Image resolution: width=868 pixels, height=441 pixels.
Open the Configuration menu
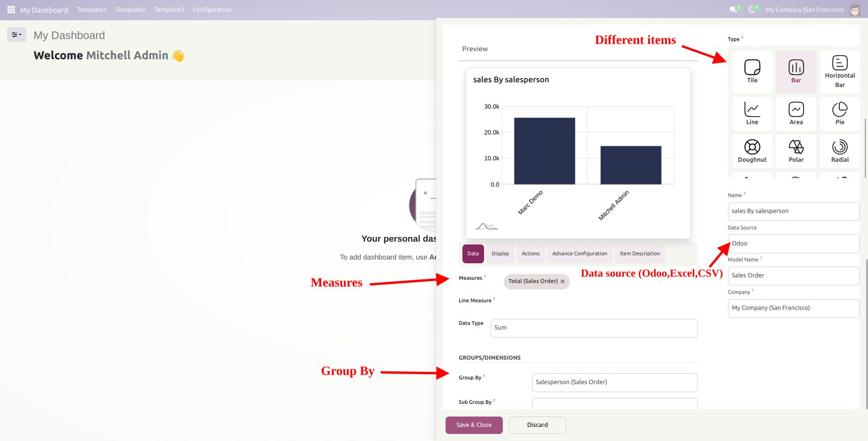pos(211,9)
